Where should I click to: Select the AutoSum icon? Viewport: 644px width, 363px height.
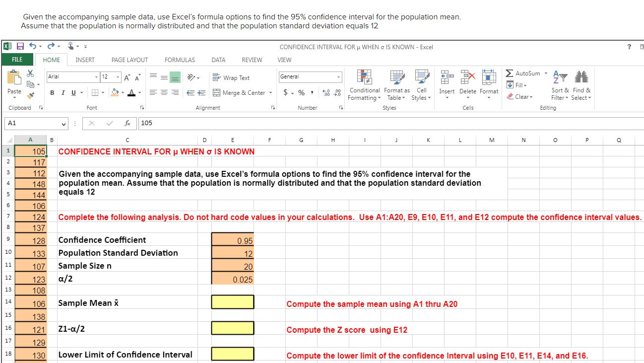click(509, 73)
